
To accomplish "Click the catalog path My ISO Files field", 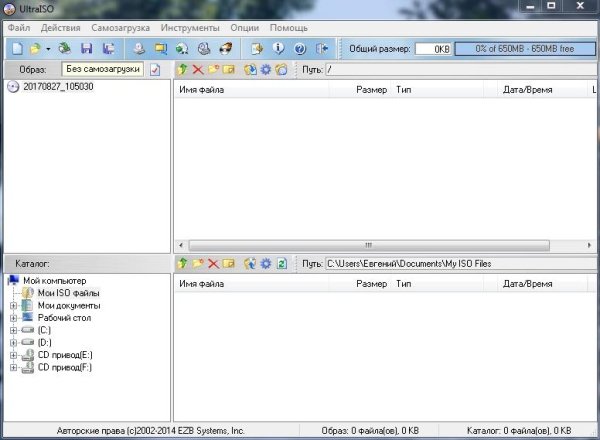I will [x=461, y=264].
